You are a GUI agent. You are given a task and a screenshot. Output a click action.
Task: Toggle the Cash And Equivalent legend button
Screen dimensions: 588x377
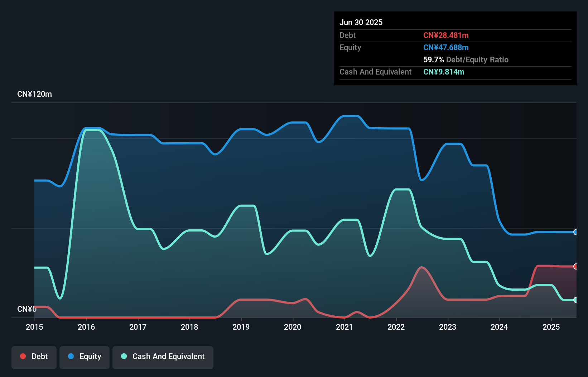[x=163, y=357]
